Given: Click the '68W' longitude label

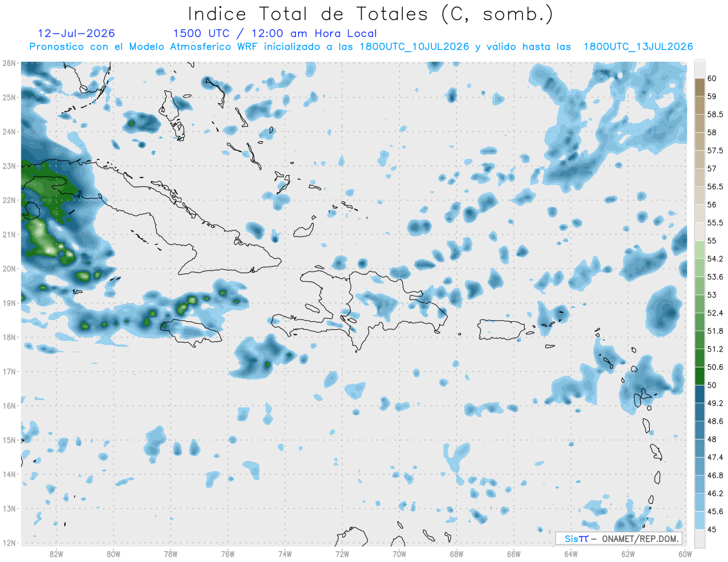Looking at the screenshot, I should 457,554.
